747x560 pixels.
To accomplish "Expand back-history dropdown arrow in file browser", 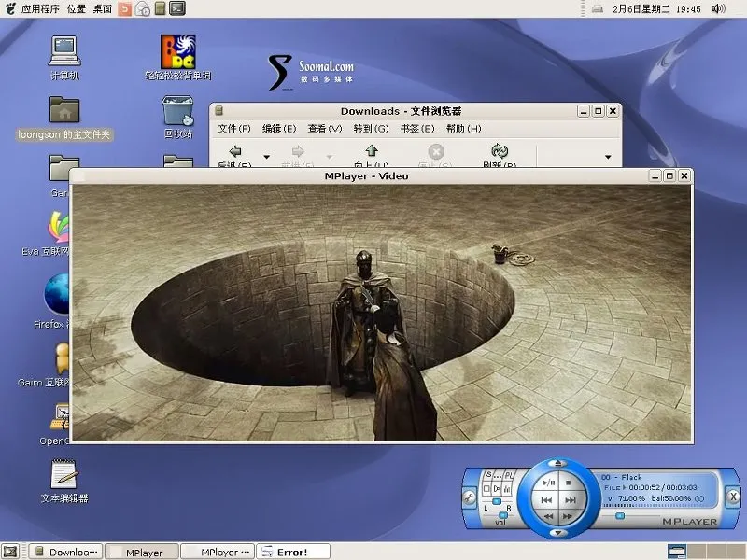I will click(267, 157).
